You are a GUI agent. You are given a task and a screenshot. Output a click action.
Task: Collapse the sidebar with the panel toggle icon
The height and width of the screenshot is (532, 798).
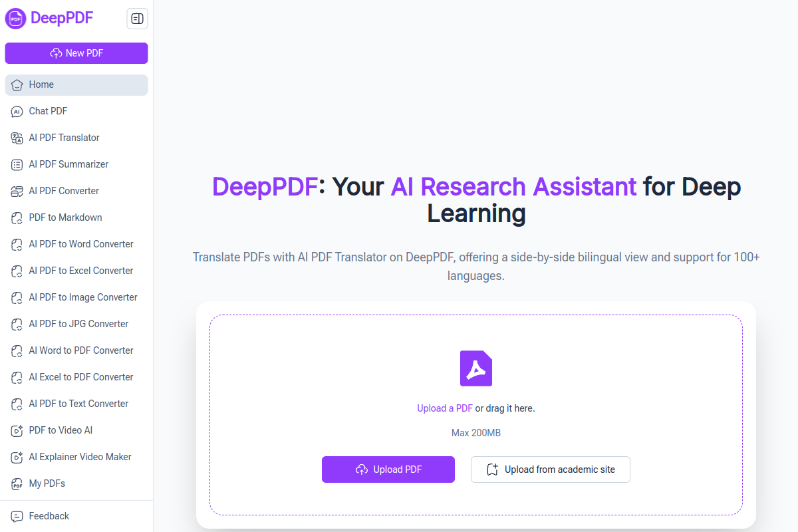point(138,19)
